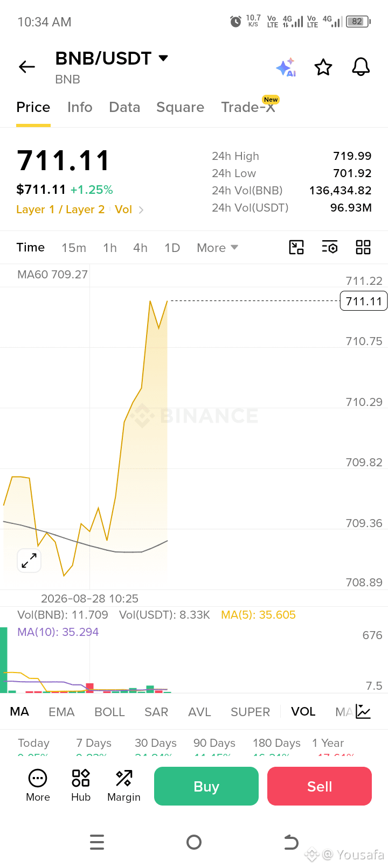This screenshot has width=388, height=868.
Task: Toggle the VOL indicator
Action: coord(303,712)
